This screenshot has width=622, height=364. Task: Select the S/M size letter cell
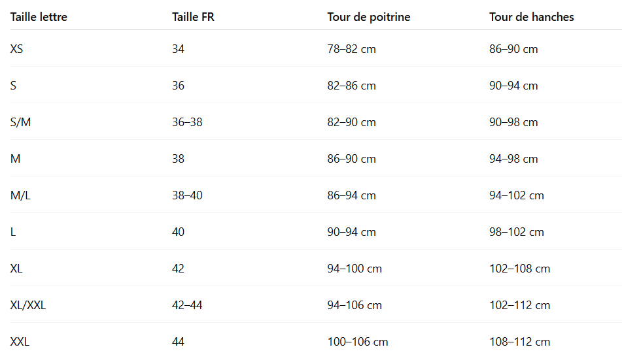point(21,122)
